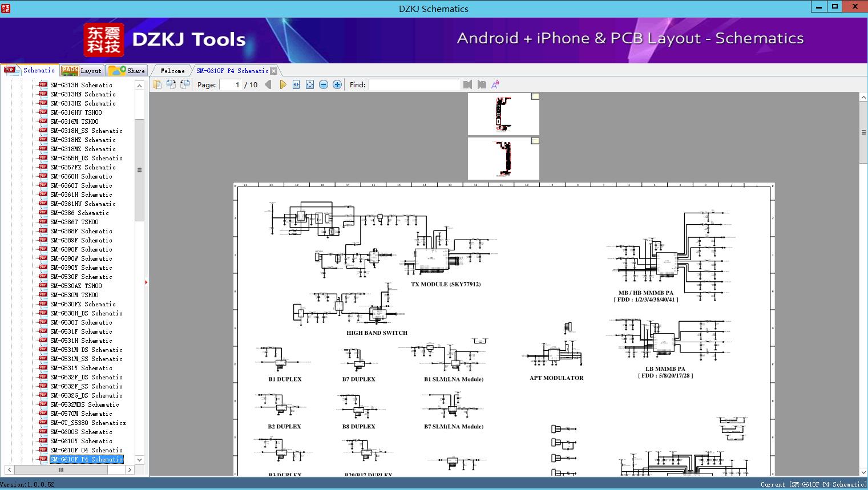Fit the whole page in view
Image resolution: width=868 pixels, height=490 pixels.
(310, 84)
